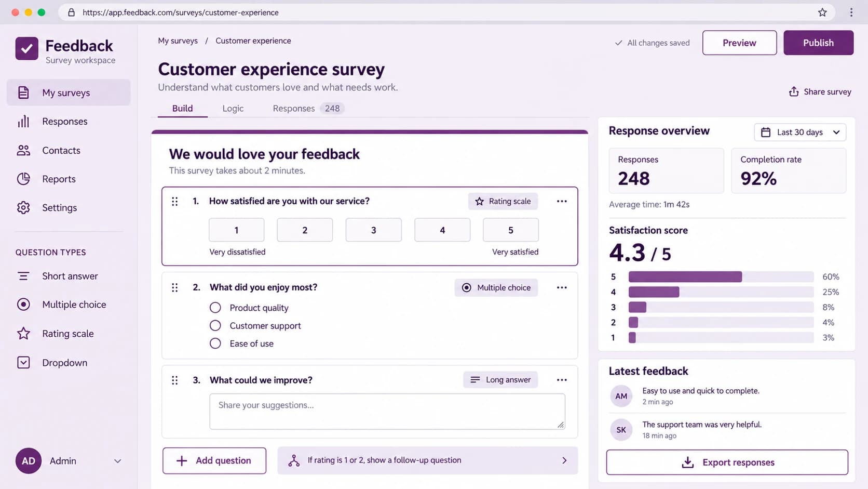Click the Reports pie chart icon
This screenshot has width=868, height=489.
tap(23, 179)
